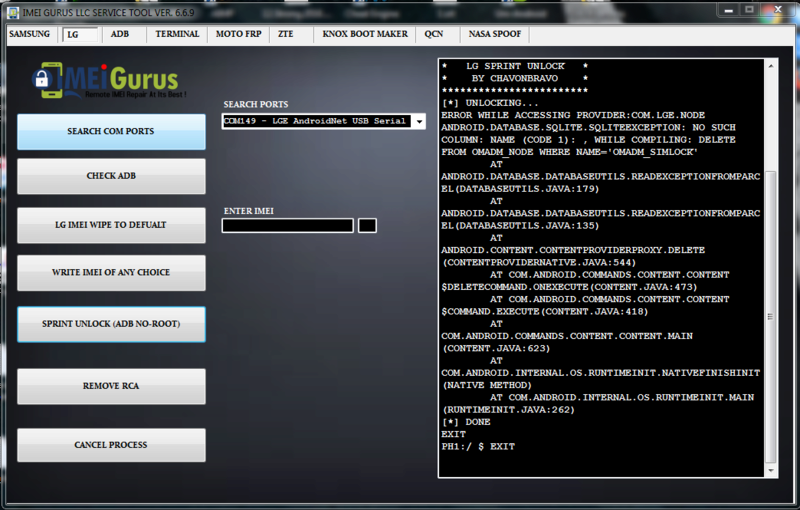Go to KNOX BOOT MAKER tab
The height and width of the screenshot is (510, 800).
click(365, 34)
